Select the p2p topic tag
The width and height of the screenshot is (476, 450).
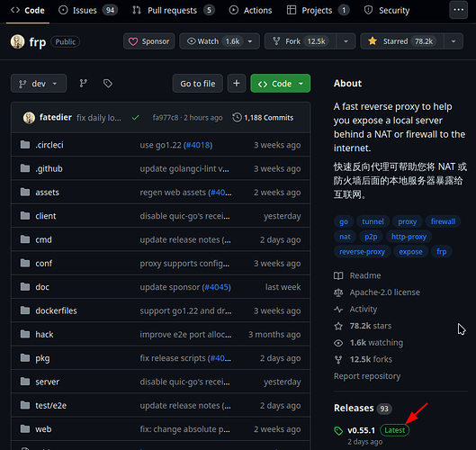tap(371, 237)
